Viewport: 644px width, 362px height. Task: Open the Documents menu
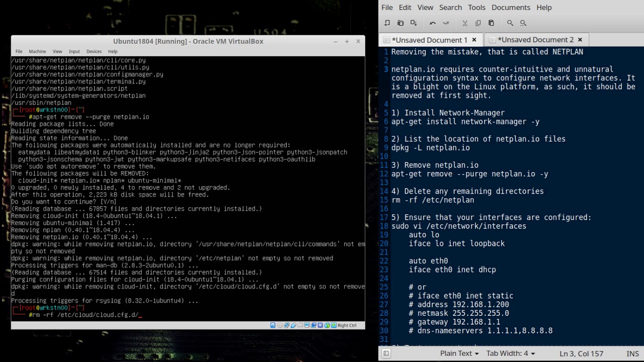point(511,8)
